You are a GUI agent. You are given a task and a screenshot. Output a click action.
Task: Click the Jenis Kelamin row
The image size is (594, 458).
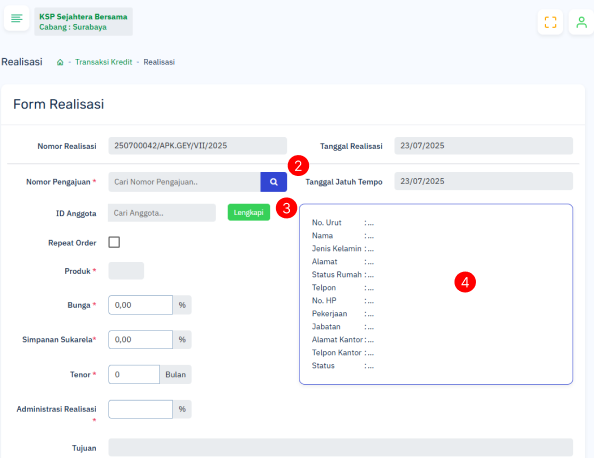pos(343,249)
